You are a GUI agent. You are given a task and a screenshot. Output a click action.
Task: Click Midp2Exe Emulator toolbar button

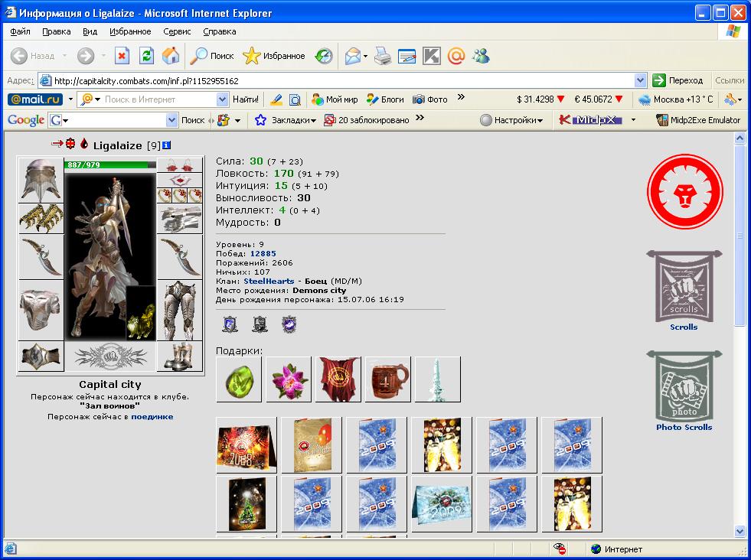tap(698, 120)
